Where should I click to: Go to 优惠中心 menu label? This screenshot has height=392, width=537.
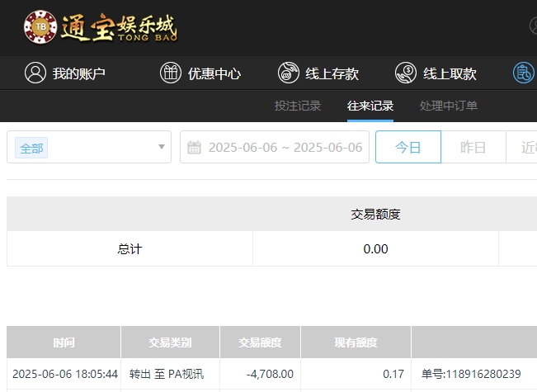(214, 73)
